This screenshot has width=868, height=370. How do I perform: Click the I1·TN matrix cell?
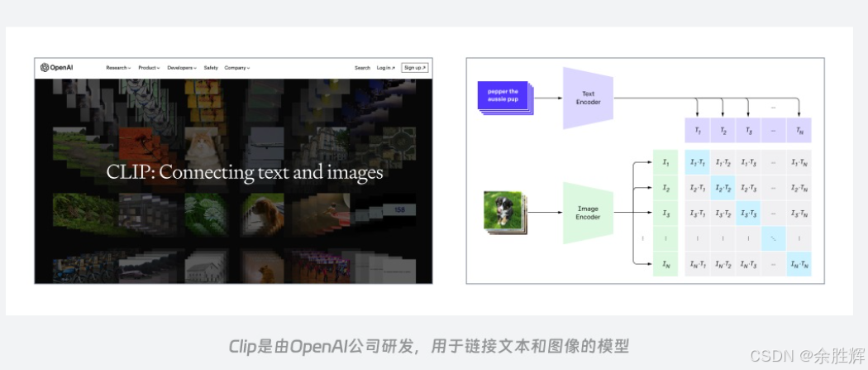[799, 163]
